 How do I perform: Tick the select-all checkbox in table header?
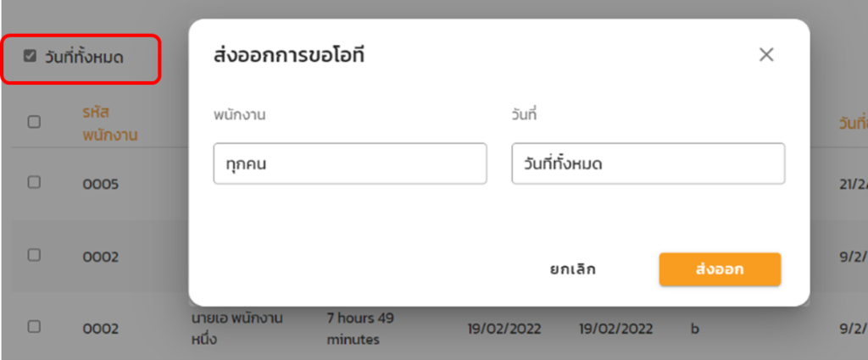pyautogui.click(x=34, y=122)
